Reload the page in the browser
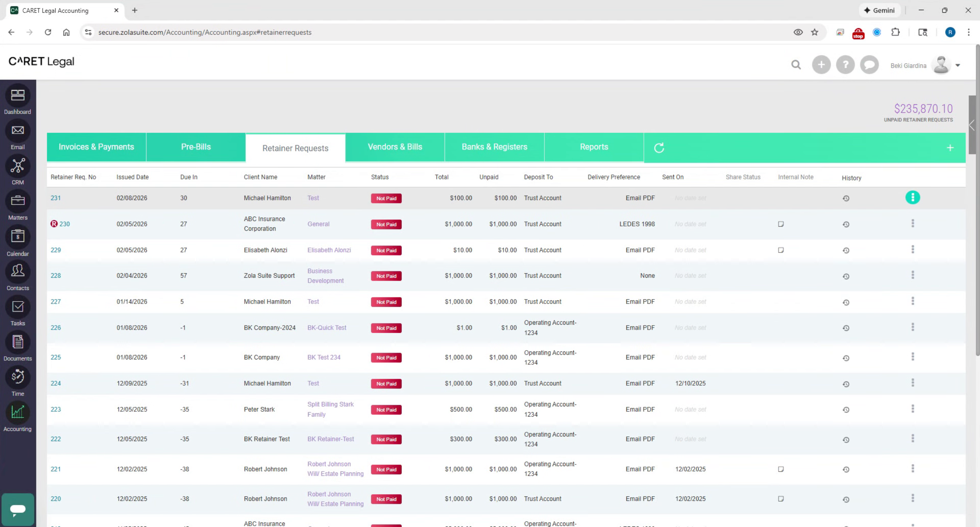This screenshot has height=527, width=980. (48, 32)
